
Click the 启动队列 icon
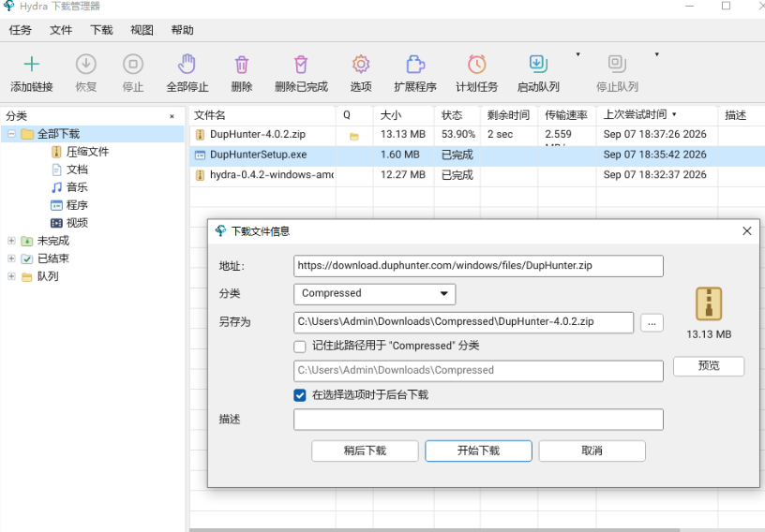pos(538,64)
